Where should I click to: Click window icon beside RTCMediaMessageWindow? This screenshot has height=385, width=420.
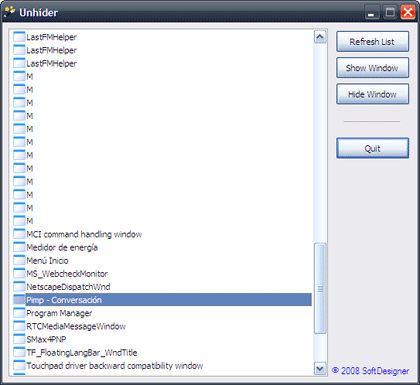[x=19, y=326]
